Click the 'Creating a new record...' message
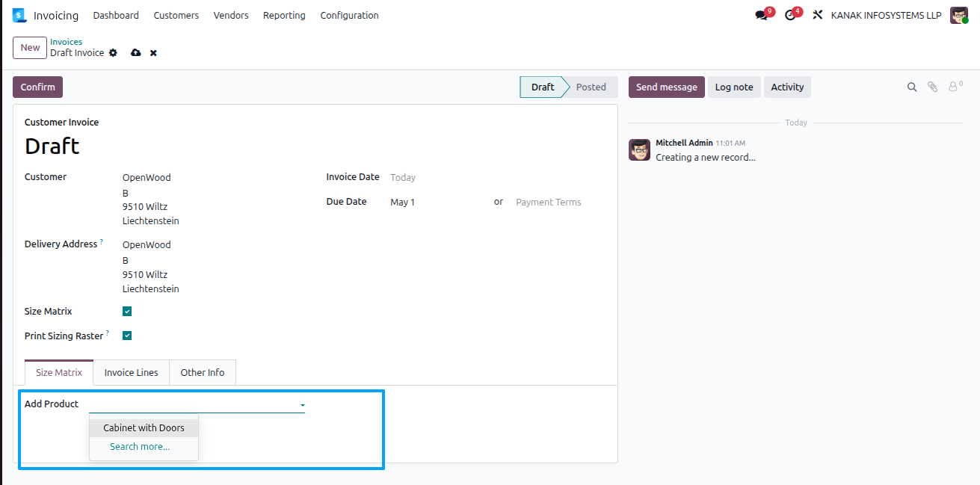The height and width of the screenshot is (485, 980). (x=706, y=158)
